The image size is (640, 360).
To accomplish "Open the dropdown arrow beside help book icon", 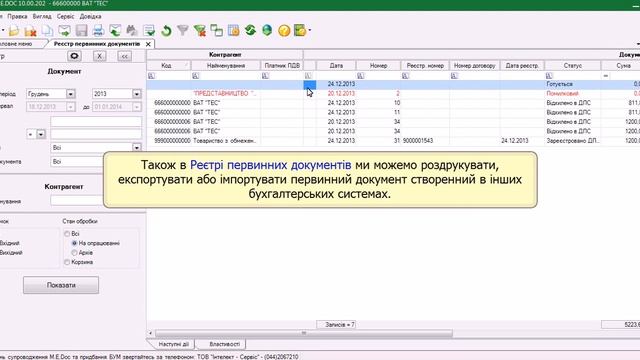I will (x=309, y=31).
